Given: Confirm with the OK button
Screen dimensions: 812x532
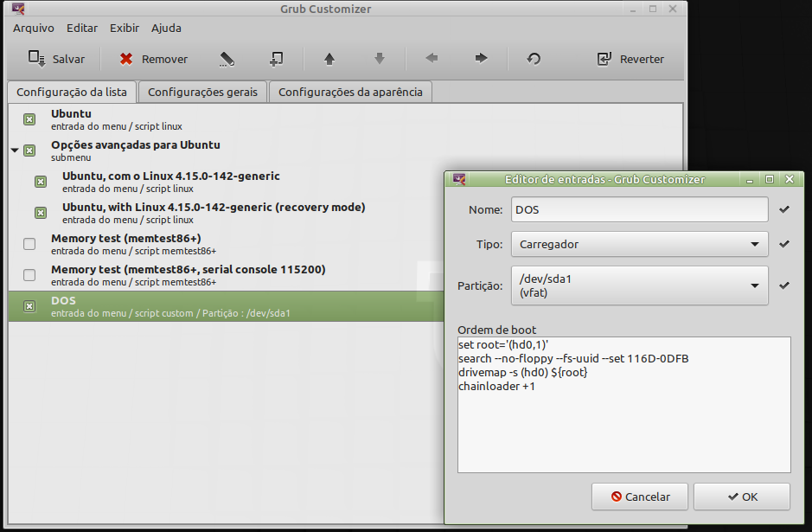Looking at the screenshot, I should (742, 497).
